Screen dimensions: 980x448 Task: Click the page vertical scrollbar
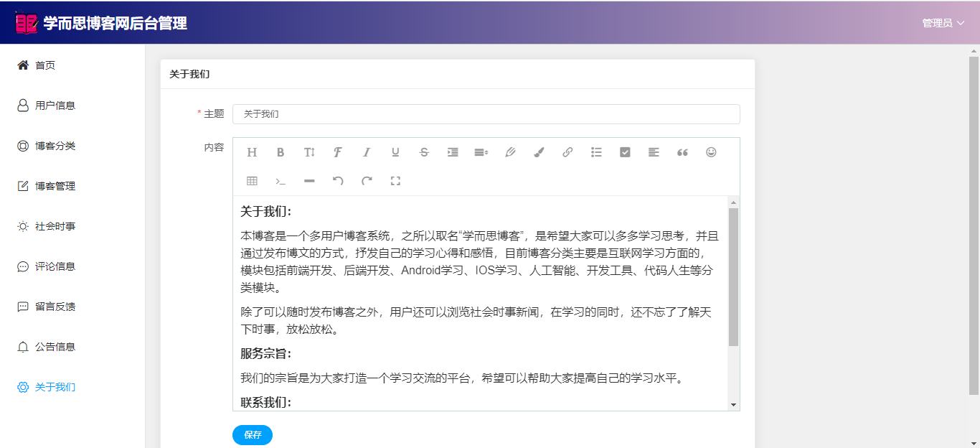pyautogui.click(x=974, y=225)
